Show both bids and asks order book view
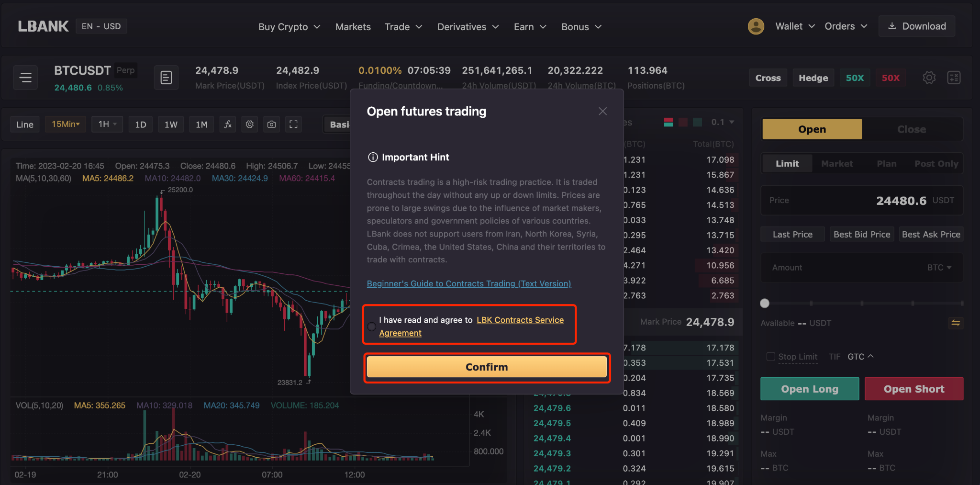This screenshot has width=980, height=485. click(x=668, y=122)
